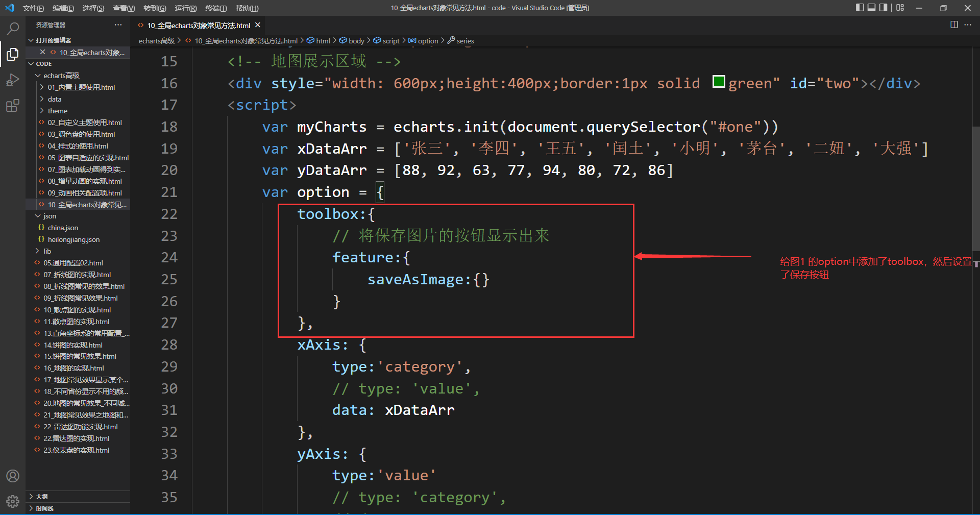
Task: Open the 转到(G) menu
Action: click(x=155, y=8)
